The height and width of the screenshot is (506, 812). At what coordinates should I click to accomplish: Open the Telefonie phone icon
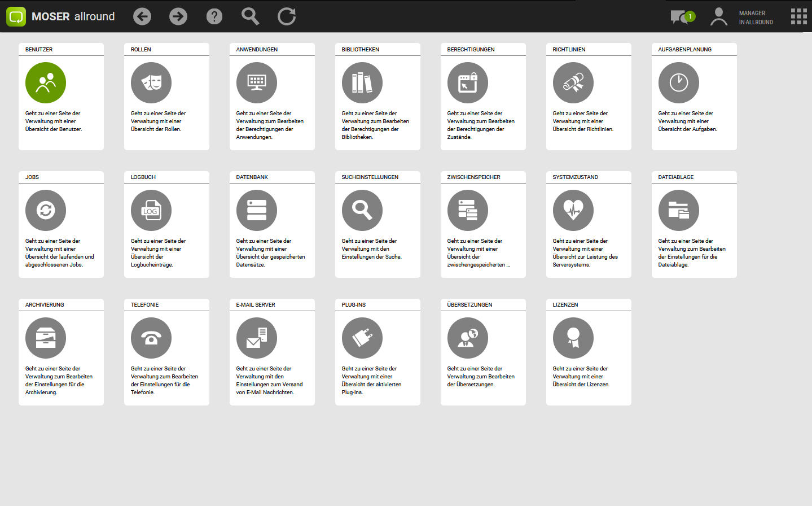(x=151, y=338)
